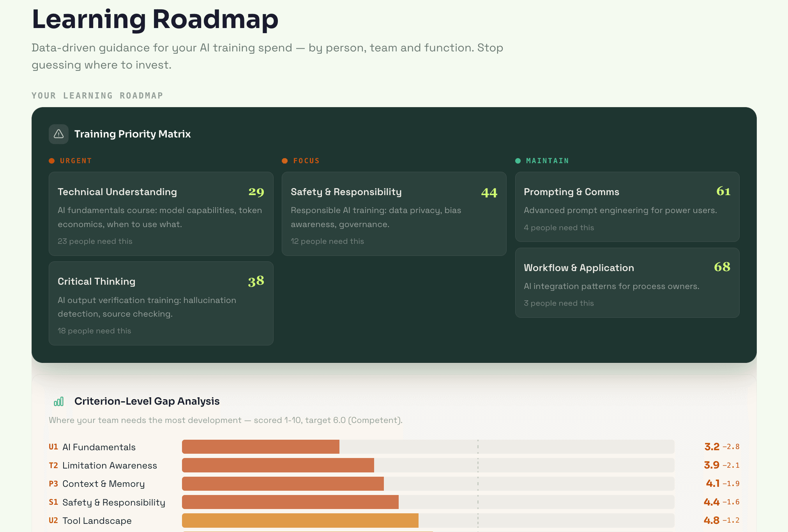Click '12 people need this' text
The width and height of the screenshot is (788, 532).
pos(327,241)
